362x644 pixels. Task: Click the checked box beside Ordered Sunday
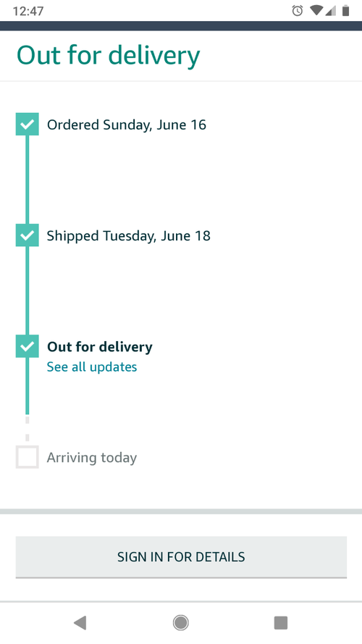tap(27, 124)
